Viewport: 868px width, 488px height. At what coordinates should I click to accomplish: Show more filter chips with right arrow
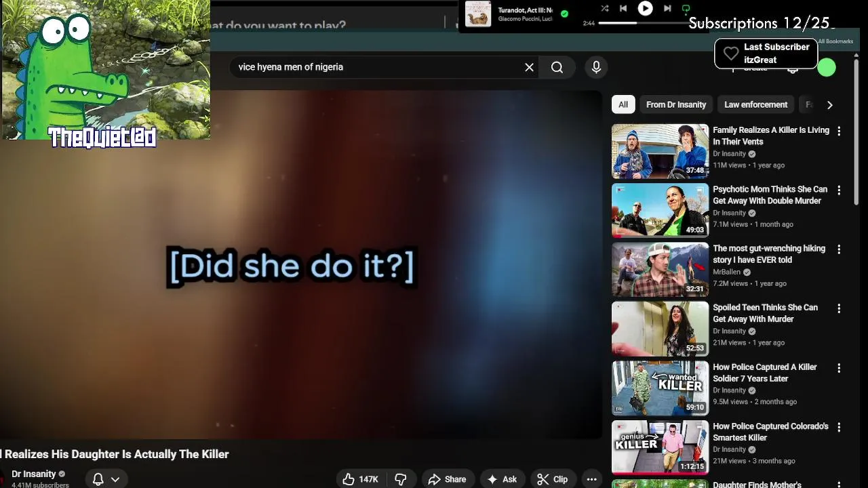(829, 104)
